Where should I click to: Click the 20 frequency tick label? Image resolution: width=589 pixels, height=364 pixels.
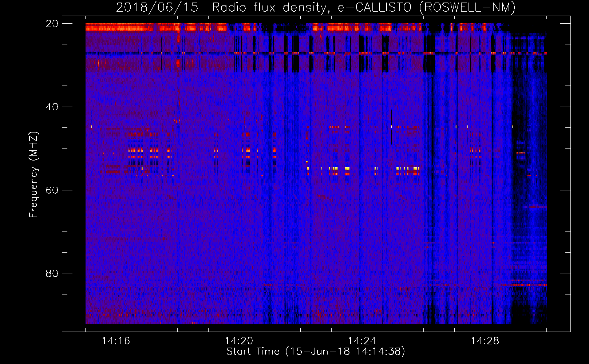[x=52, y=24]
